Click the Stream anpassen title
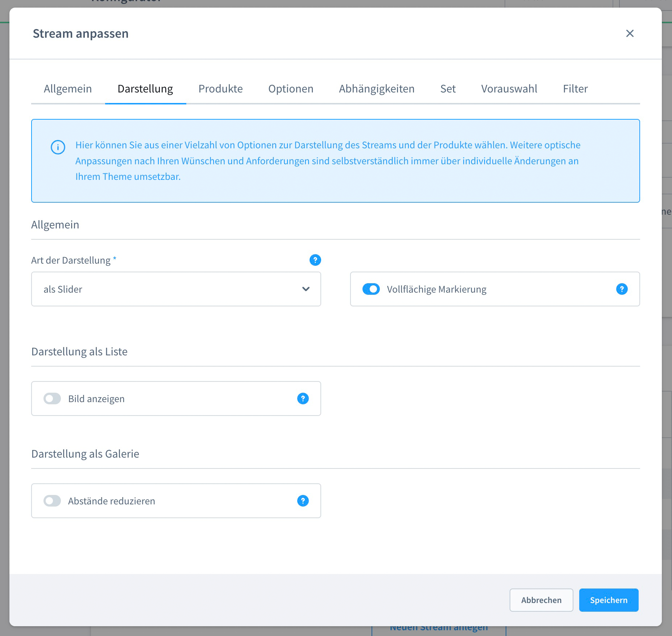This screenshot has width=672, height=636. [81, 33]
